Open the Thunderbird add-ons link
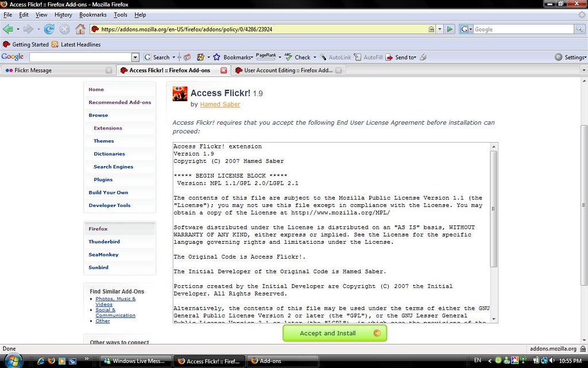 105,241
